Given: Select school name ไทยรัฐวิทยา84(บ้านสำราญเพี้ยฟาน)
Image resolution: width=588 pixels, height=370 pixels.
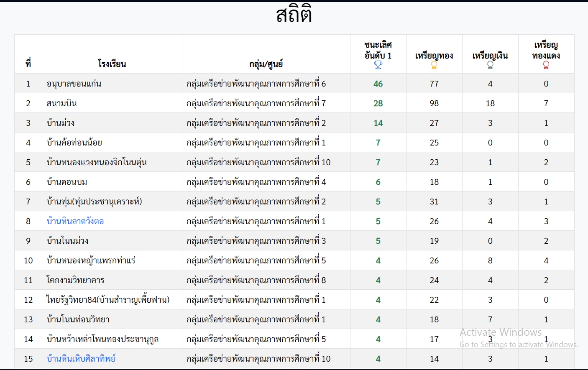Looking at the screenshot, I should [108, 300].
